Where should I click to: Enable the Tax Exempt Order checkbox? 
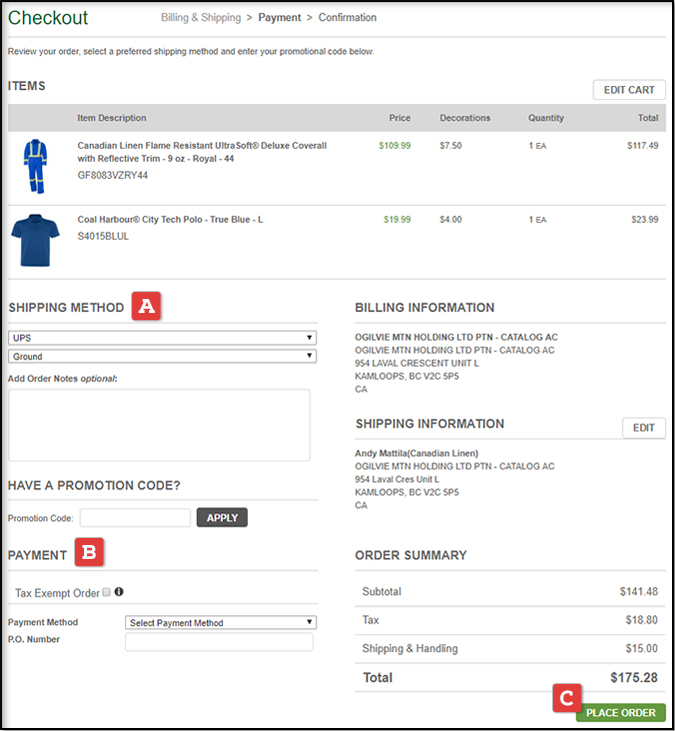point(107,592)
